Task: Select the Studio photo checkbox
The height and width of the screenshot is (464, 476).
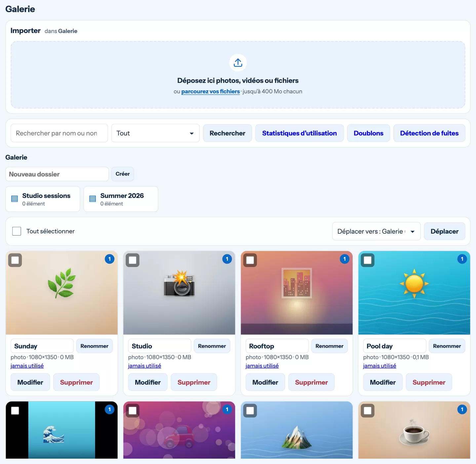Action: pos(133,260)
